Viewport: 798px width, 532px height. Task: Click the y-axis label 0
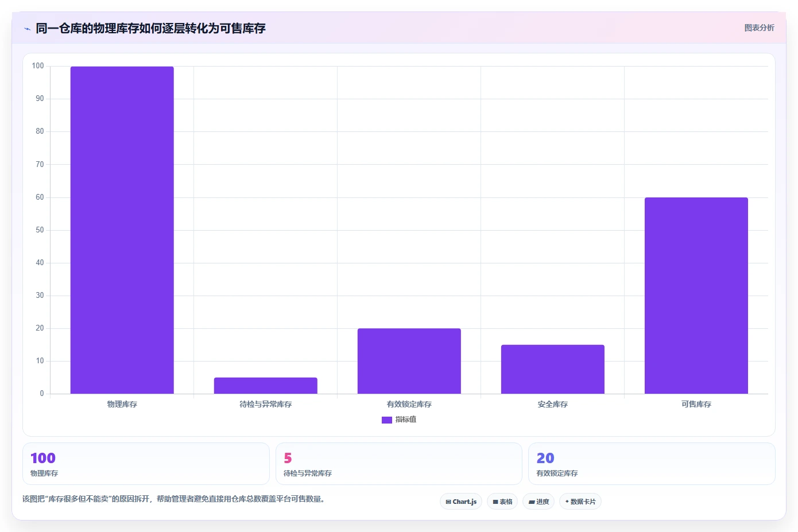point(41,394)
